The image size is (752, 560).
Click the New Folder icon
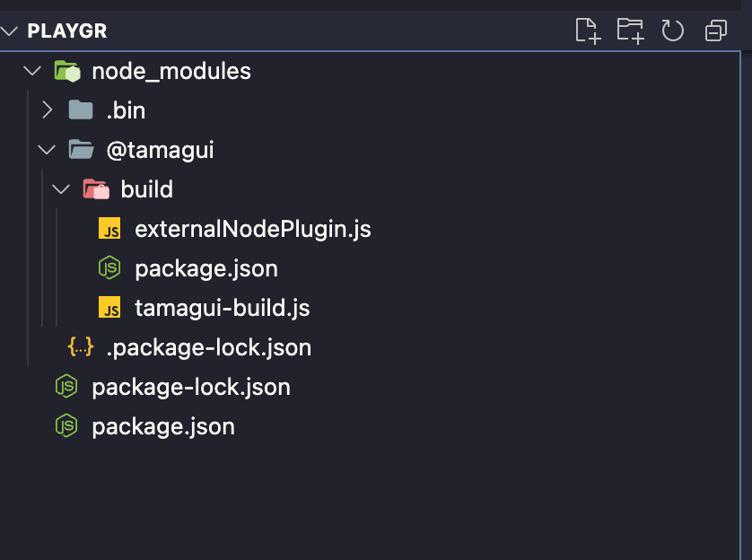click(x=629, y=30)
